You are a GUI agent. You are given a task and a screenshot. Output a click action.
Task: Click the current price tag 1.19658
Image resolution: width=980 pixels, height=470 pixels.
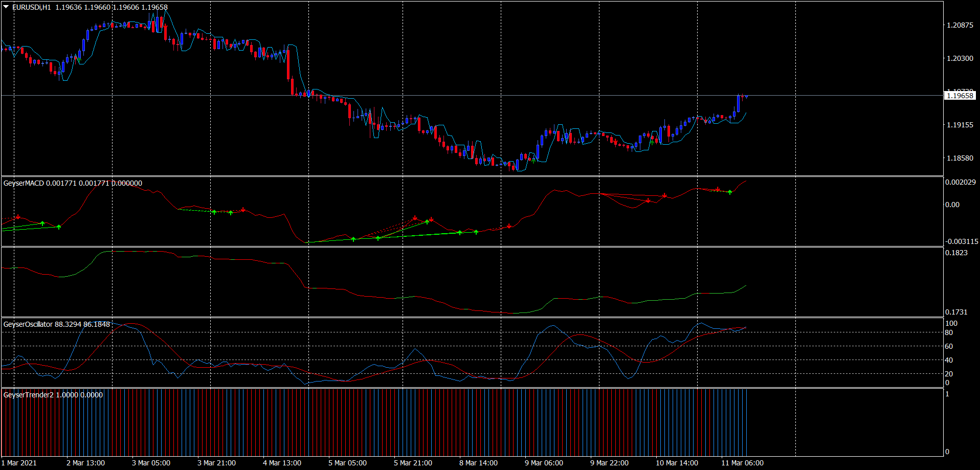(960, 96)
